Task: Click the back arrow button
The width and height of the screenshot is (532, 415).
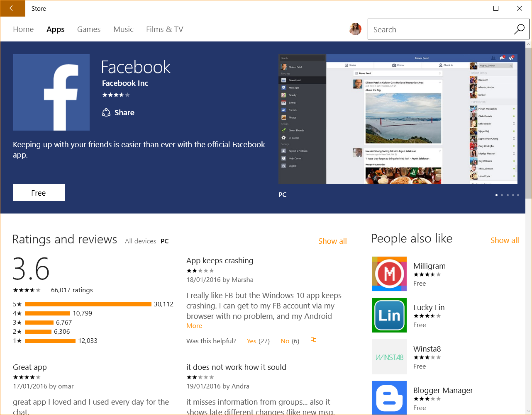Action: (12, 8)
